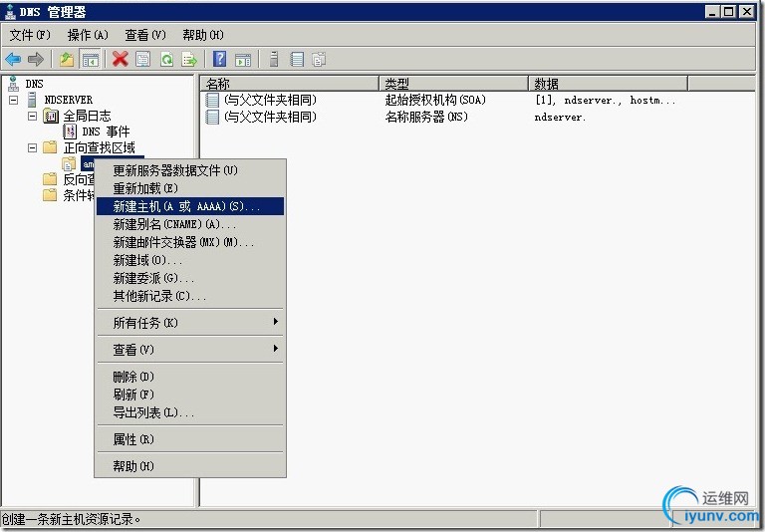Screen dimensions: 765x532
Task: Choose 刷新(F) from context menu
Action: (190, 395)
